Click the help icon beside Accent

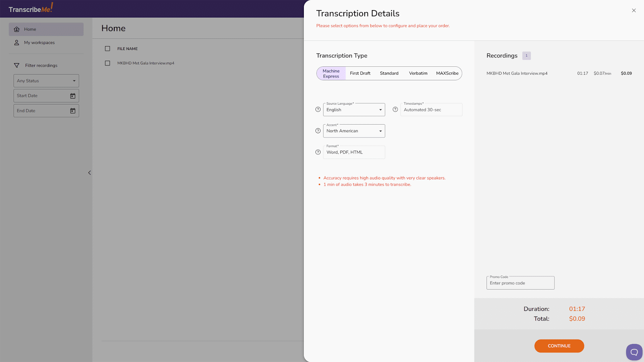pyautogui.click(x=318, y=131)
